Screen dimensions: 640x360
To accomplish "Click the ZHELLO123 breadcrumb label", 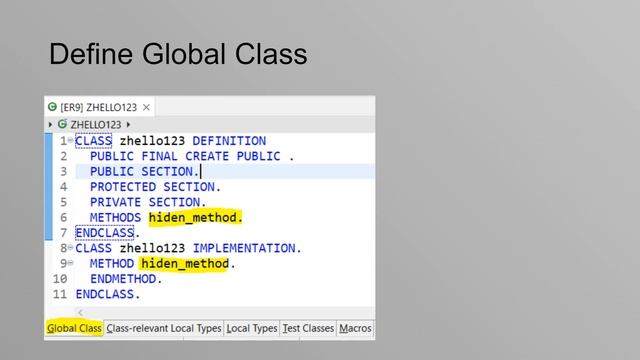I will (x=96, y=124).
